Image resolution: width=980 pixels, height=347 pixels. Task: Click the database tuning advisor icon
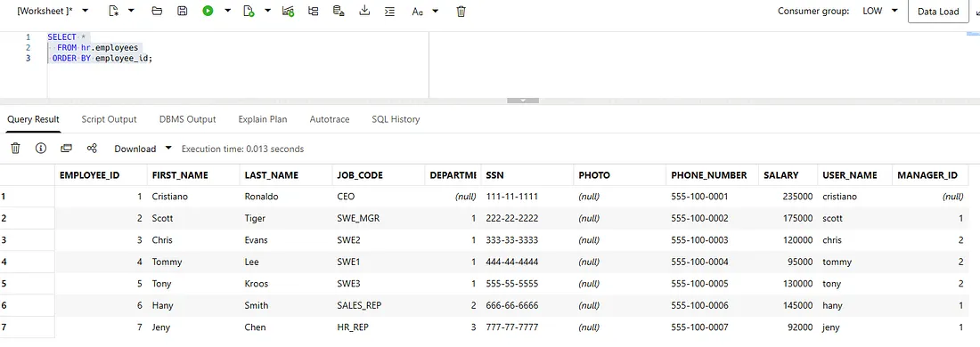click(x=339, y=11)
